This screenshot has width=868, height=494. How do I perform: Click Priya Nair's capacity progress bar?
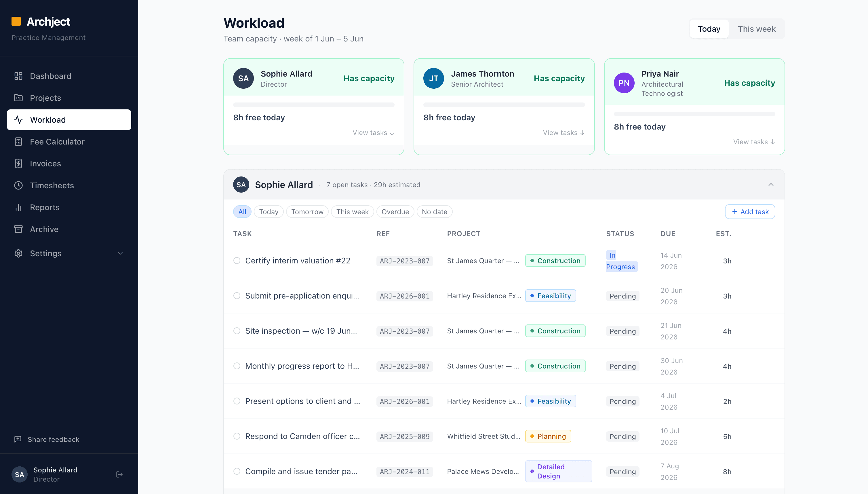coord(694,114)
